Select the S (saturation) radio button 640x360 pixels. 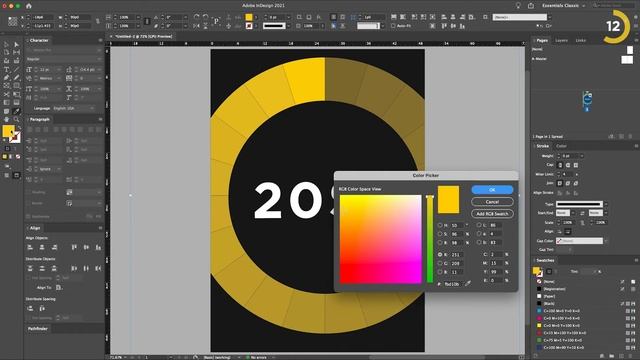pyautogui.click(x=440, y=234)
